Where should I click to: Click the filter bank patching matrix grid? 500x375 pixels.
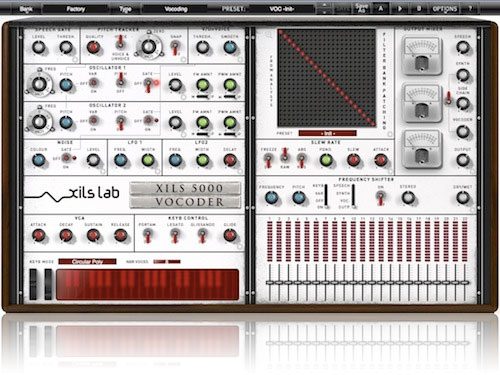click(327, 78)
